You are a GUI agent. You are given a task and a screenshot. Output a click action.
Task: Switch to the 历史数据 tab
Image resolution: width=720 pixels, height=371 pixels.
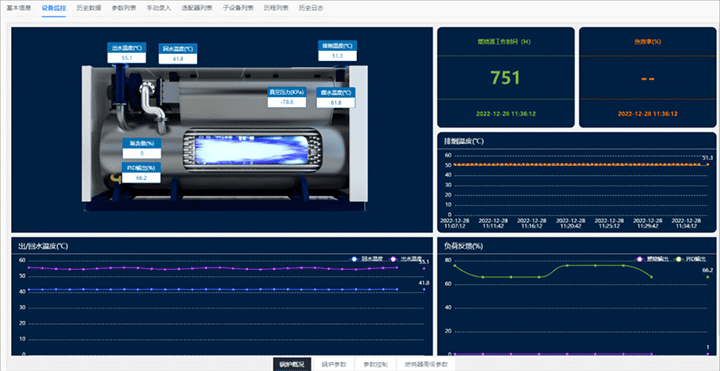tap(89, 8)
